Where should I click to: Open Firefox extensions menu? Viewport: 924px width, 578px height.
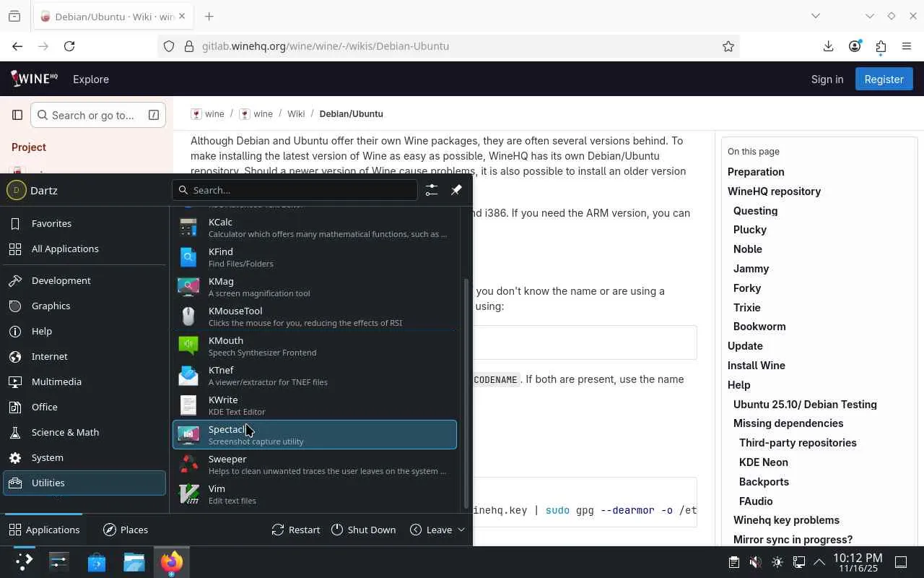pos(881,46)
